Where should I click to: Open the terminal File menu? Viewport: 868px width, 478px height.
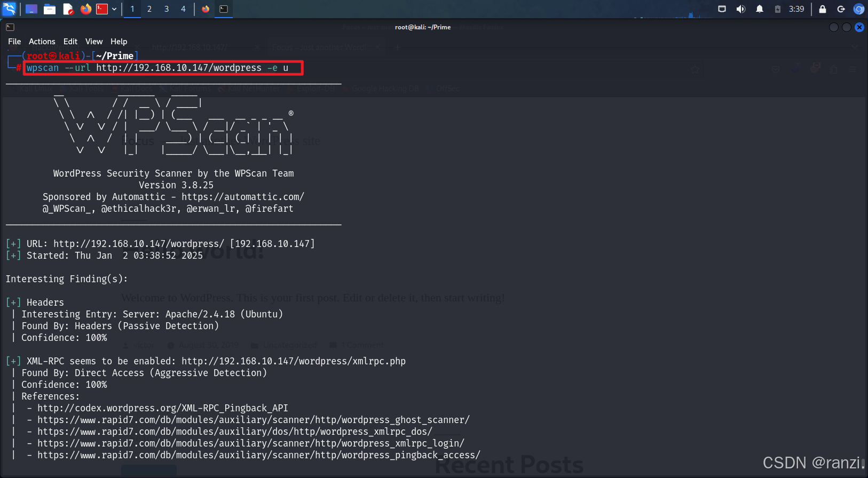click(x=14, y=42)
